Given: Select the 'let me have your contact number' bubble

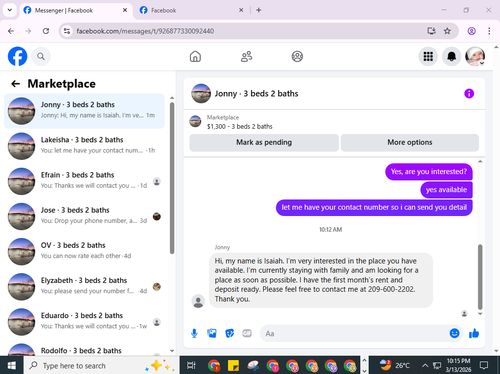Looking at the screenshot, I should [374, 207].
